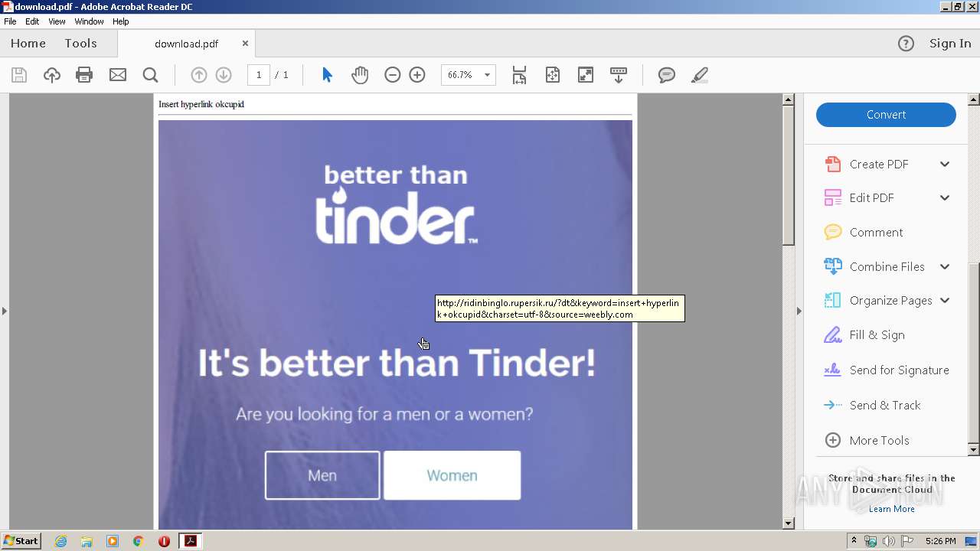980x551 pixels.
Task: Open the Help menu
Action: tap(121, 21)
